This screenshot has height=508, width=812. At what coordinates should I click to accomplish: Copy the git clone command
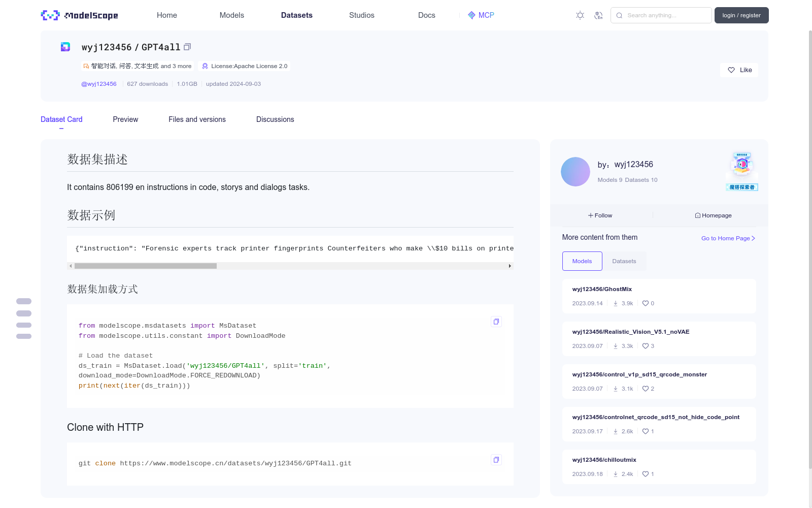(496, 460)
